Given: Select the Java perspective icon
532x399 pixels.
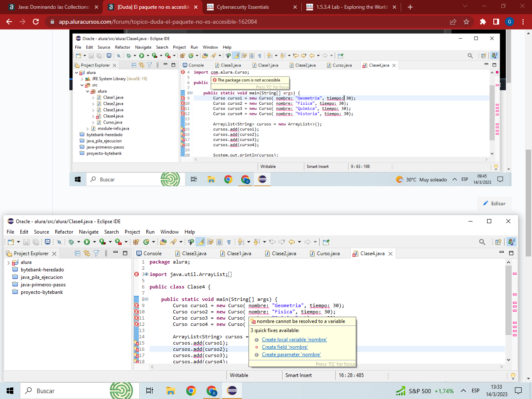Looking at the screenshot, I should click(512, 242).
